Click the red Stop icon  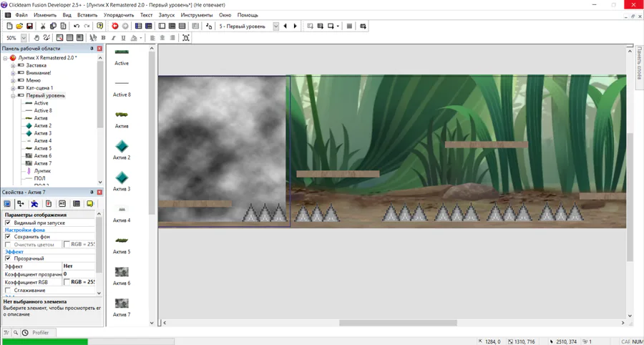point(114,26)
